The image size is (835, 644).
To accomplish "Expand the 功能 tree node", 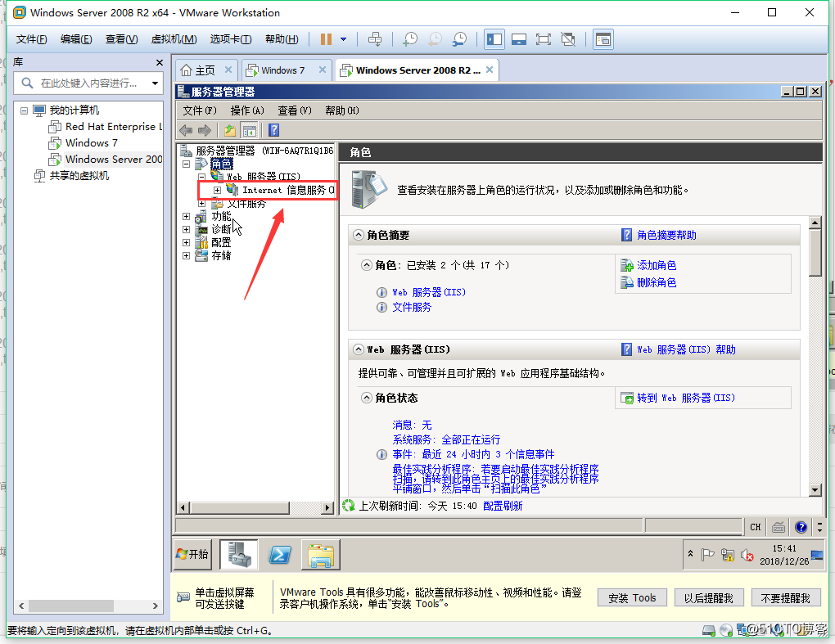I will pyautogui.click(x=187, y=217).
